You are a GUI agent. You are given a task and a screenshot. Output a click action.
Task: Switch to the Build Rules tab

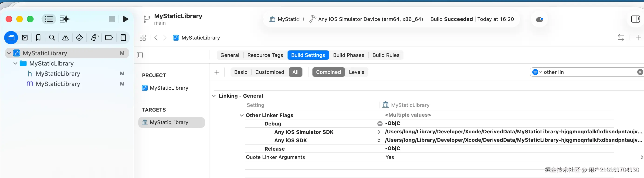pos(386,55)
